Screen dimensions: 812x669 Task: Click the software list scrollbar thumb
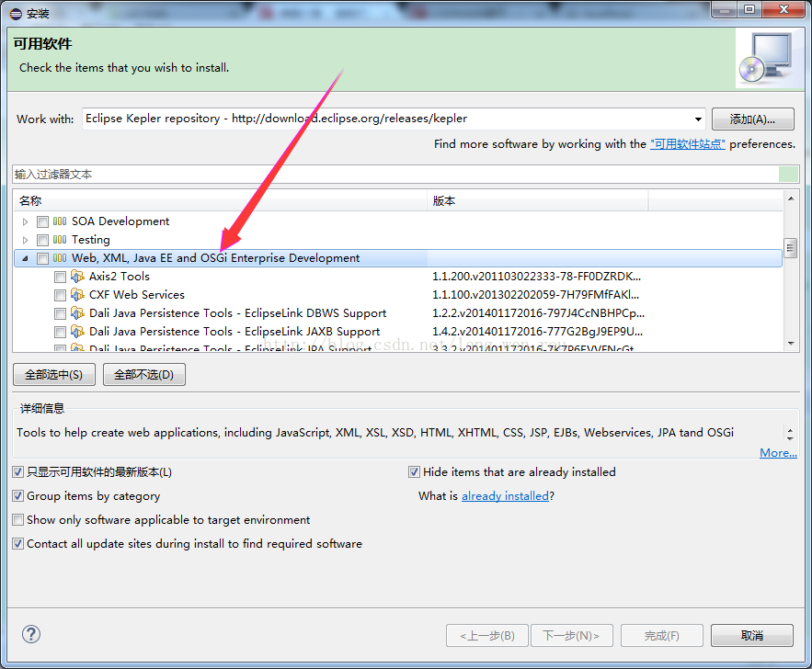point(790,248)
